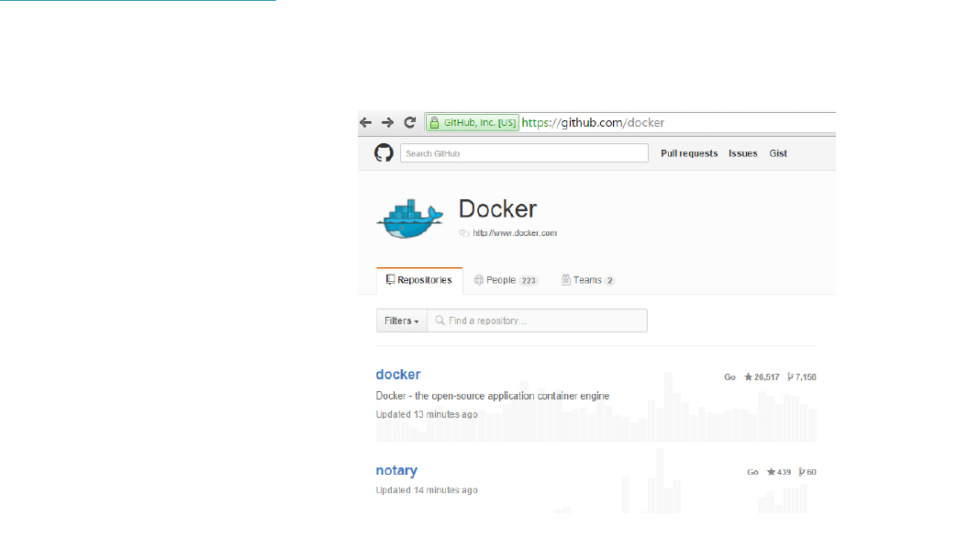980x551 pixels.
Task: Click the browser forward arrow
Action: pyautogui.click(x=387, y=122)
